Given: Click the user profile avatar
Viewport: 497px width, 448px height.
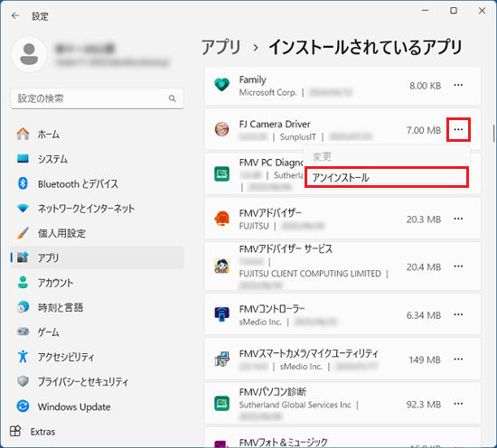Looking at the screenshot, I should pos(29,54).
